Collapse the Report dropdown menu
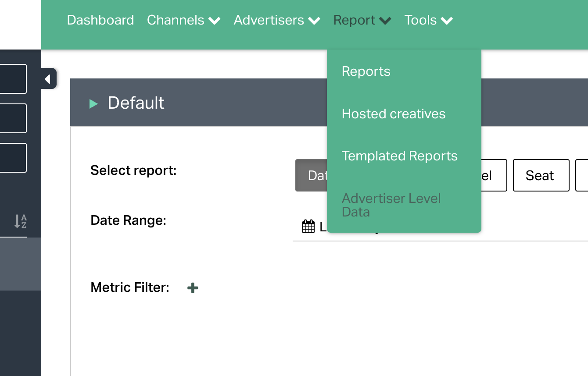 pyautogui.click(x=362, y=20)
